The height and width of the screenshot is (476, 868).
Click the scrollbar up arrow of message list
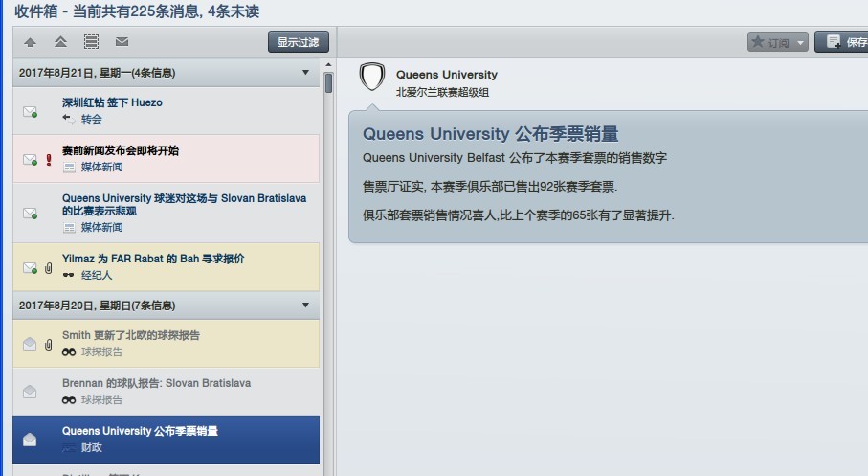(328, 65)
